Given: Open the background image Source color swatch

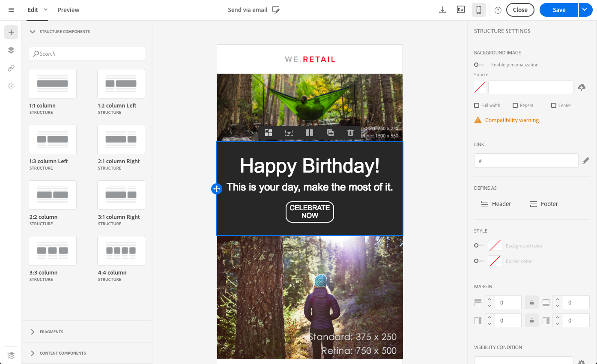Looking at the screenshot, I should (480, 87).
